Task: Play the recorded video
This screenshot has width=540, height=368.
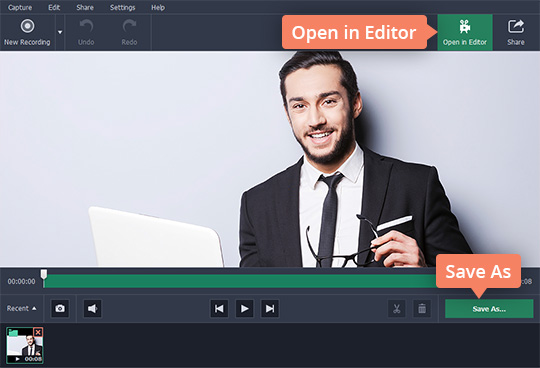Action: coord(245,308)
